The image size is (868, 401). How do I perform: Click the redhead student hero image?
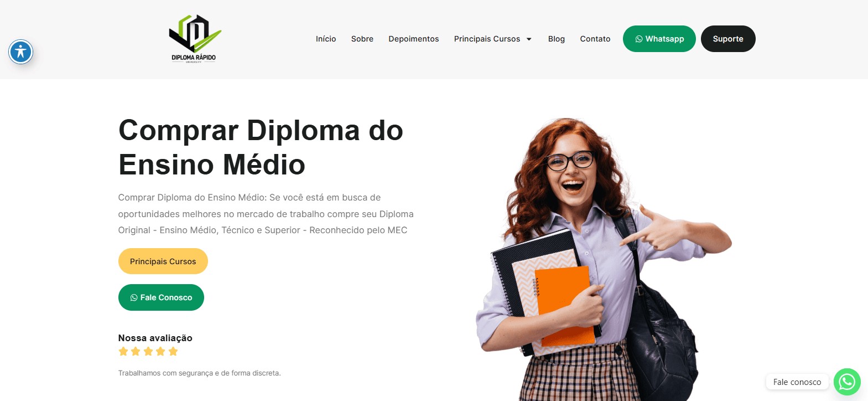click(x=603, y=259)
